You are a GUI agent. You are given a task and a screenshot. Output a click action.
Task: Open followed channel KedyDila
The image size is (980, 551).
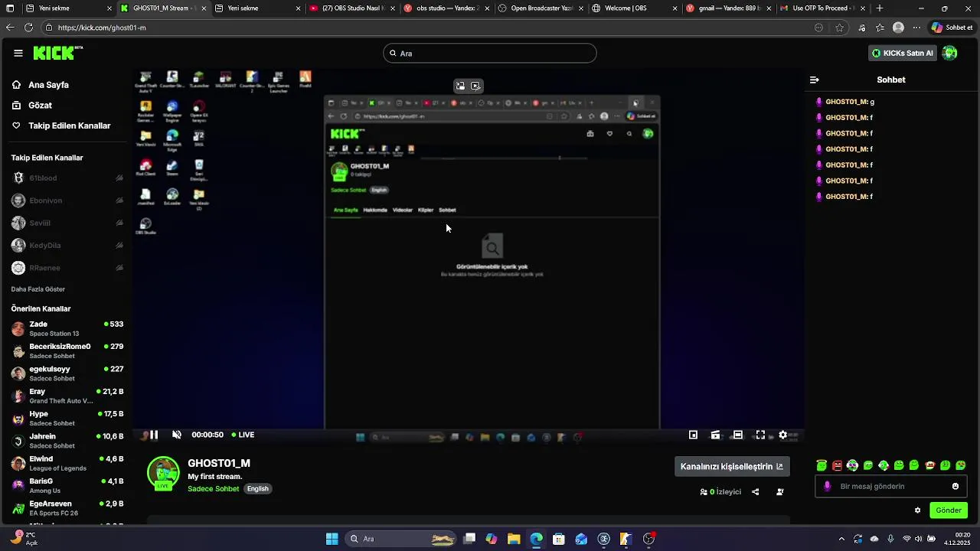(x=67, y=246)
